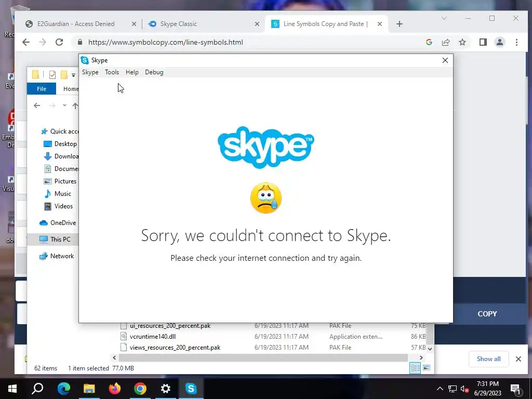
Task: Click the file list scroll right arrow
Action: (421, 357)
